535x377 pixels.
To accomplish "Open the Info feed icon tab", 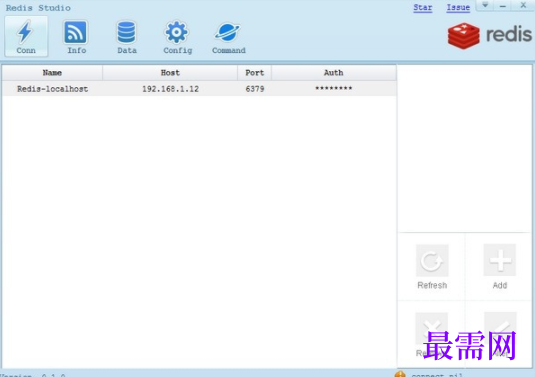I will pos(76,36).
